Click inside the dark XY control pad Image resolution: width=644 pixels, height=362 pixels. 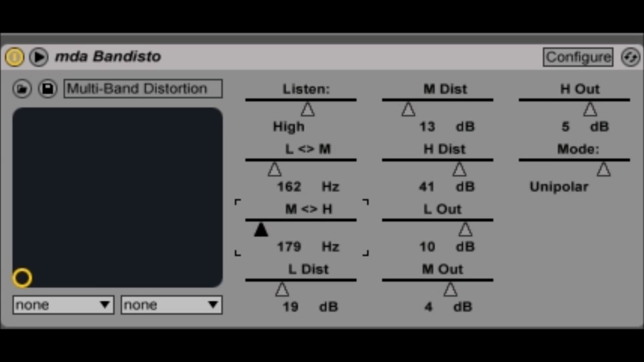(x=118, y=197)
